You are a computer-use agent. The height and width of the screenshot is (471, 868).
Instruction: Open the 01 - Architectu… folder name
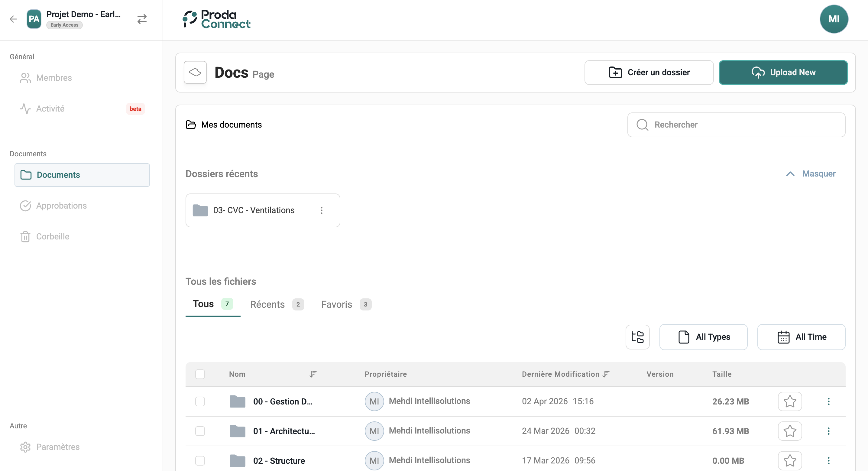tap(284, 431)
